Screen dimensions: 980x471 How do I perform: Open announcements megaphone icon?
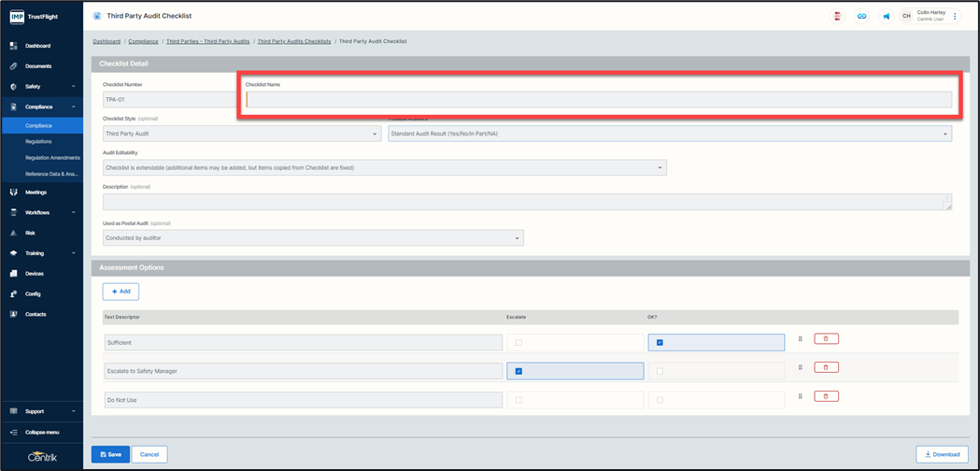click(886, 16)
